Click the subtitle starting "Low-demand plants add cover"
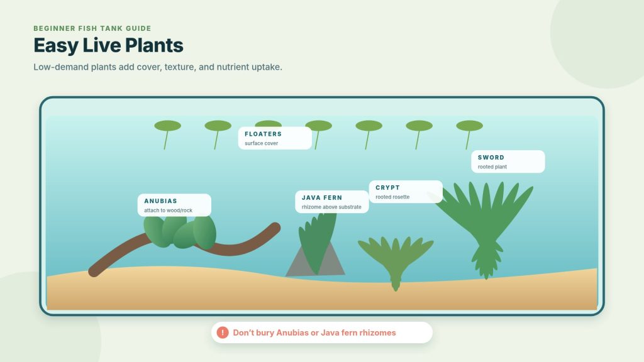Image resolution: width=644 pixels, height=362 pixels. (158, 67)
